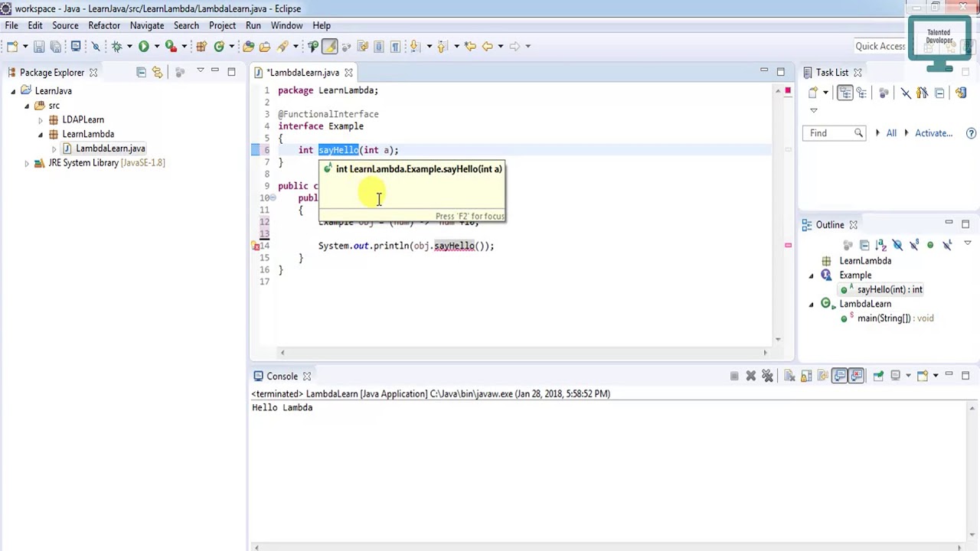The image size is (980, 551).
Task: Click Synchronize Changed icon in Task List
Action: click(x=962, y=93)
